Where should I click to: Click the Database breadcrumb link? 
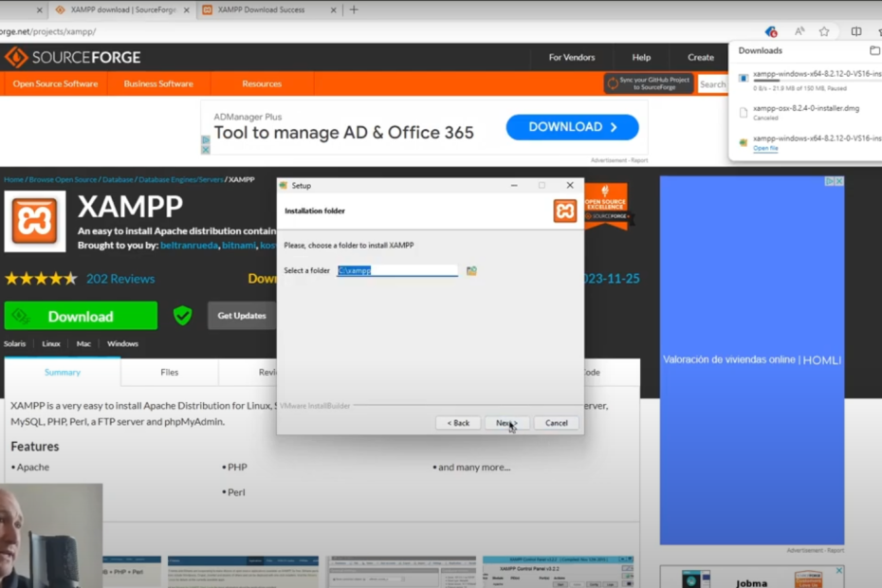click(x=118, y=179)
